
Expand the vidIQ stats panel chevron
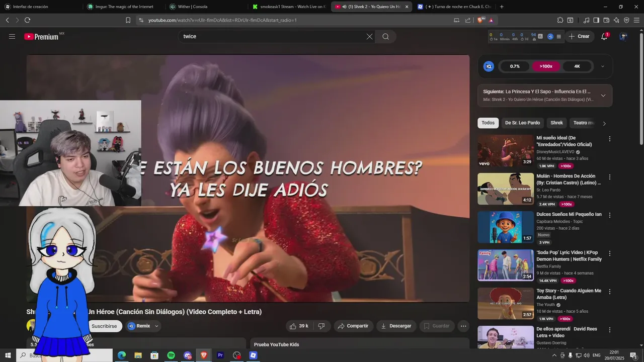click(x=603, y=66)
